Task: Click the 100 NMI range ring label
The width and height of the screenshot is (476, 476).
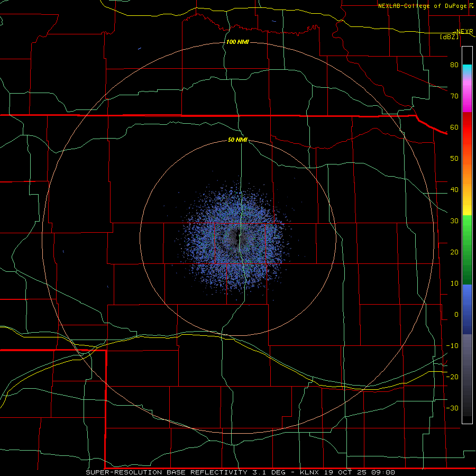Action: [237, 42]
